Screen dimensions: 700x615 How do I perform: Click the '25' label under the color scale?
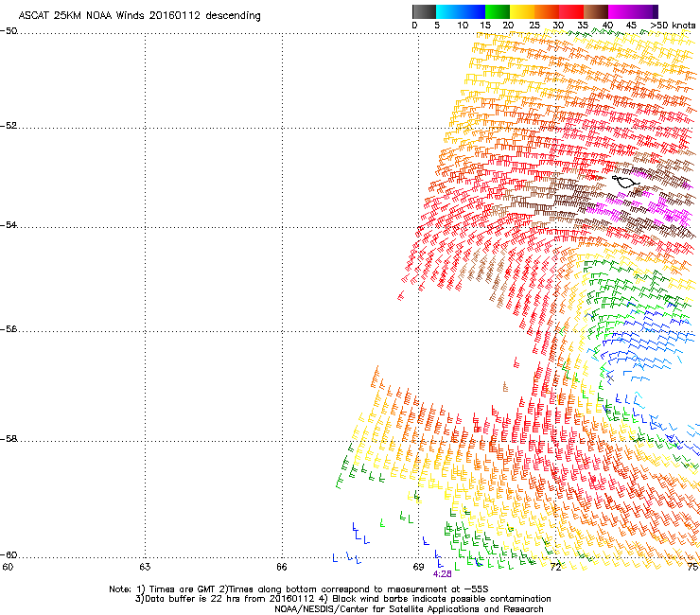pyautogui.click(x=534, y=26)
